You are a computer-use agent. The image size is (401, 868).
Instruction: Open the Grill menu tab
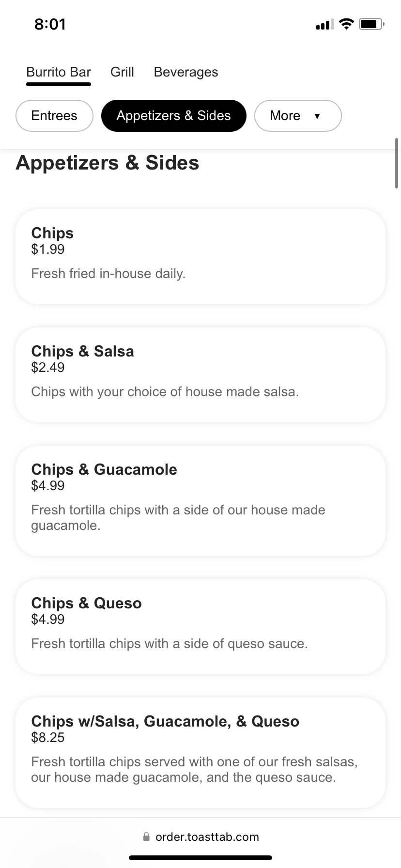(122, 72)
